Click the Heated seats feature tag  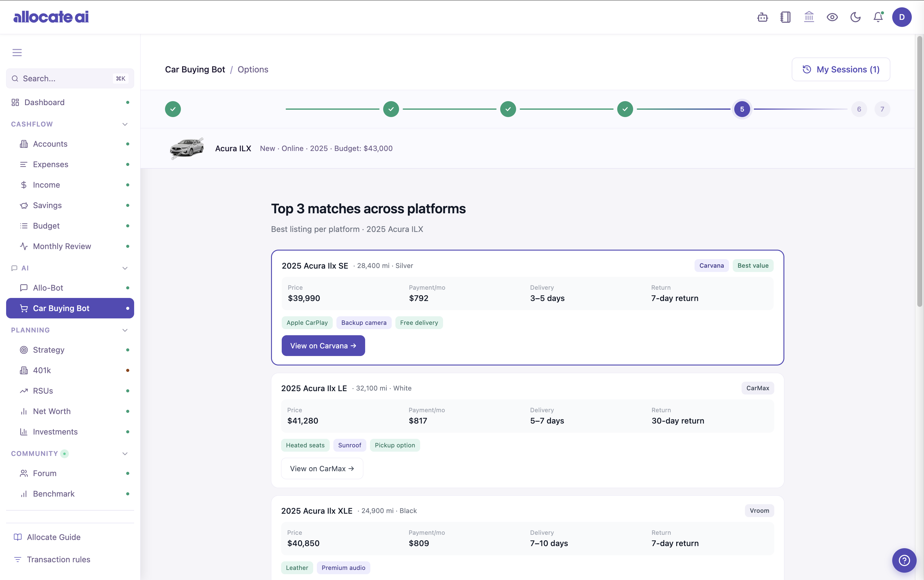coord(305,445)
